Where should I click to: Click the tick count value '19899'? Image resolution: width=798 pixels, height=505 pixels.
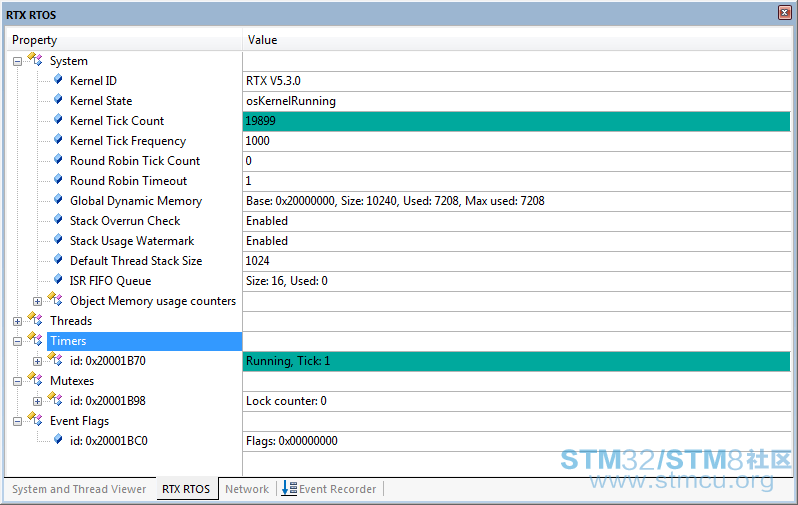point(260,121)
